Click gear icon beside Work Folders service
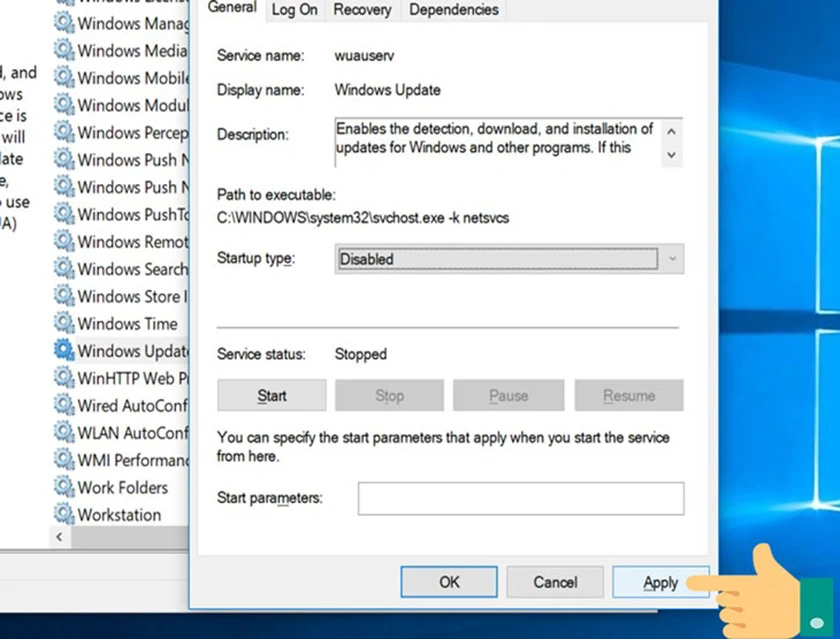840x639 pixels. (x=64, y=487)
